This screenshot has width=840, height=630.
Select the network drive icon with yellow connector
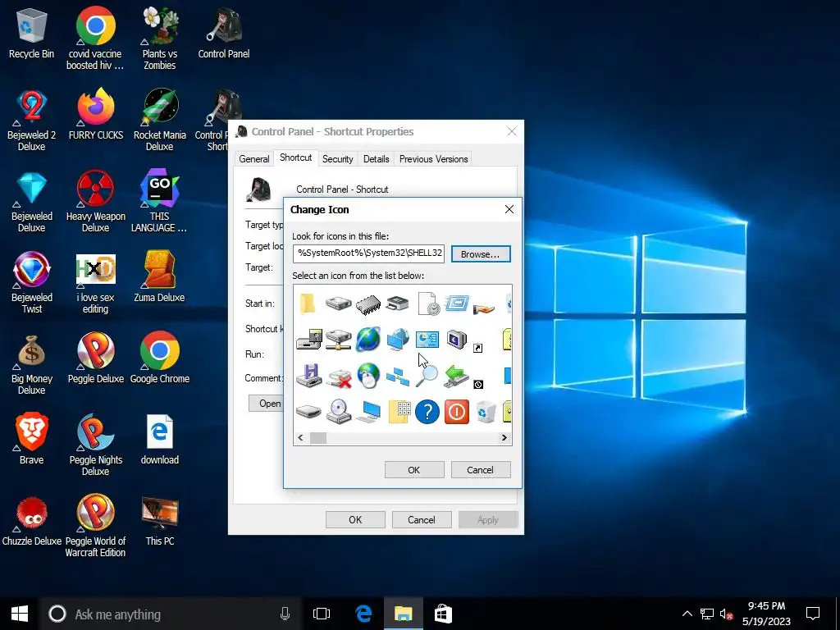(x=338, y=340)
